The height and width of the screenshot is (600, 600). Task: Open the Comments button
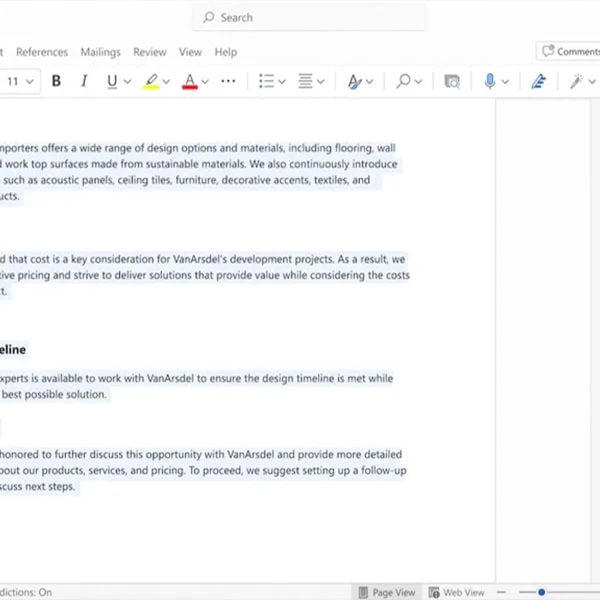570,51
